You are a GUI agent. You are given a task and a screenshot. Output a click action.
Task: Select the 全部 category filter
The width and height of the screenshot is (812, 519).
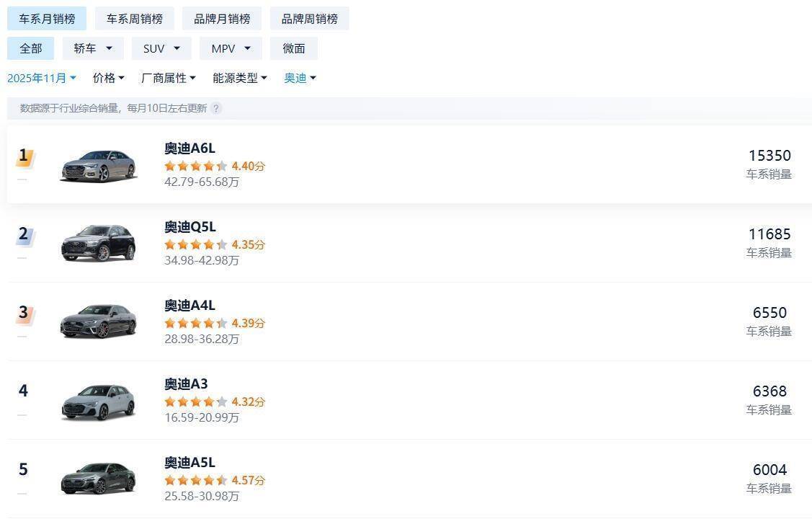[31, 48]
